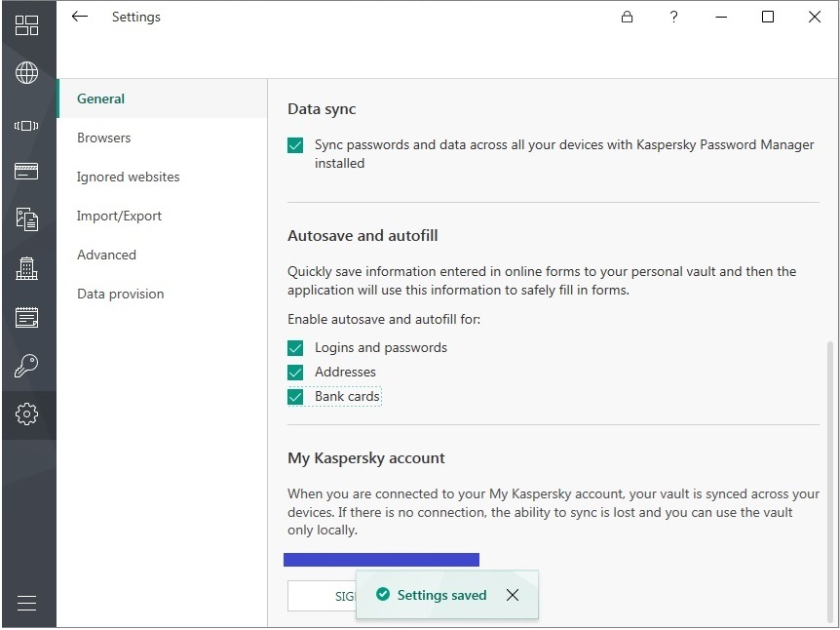Viewport: 840px width, 630px height.
Task: Lock the vault with padlock icon
Action: (627, 17)
